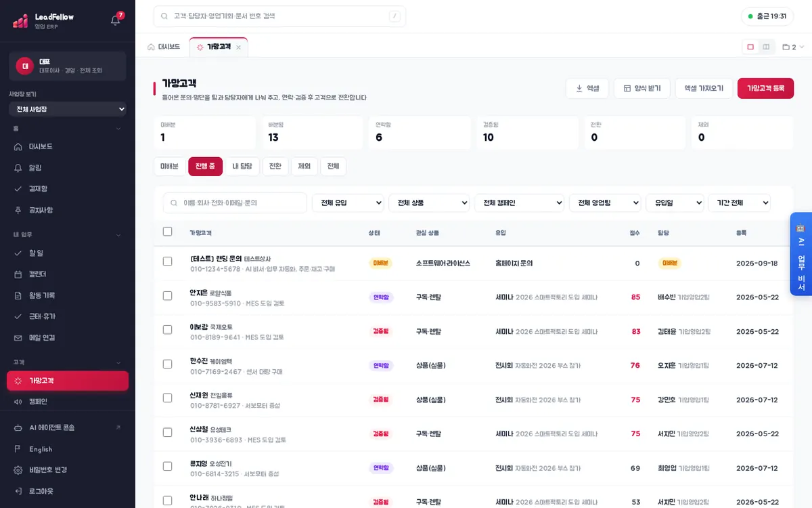Click the 배분됨 summary card showing 13

click(x=312, y=133)
